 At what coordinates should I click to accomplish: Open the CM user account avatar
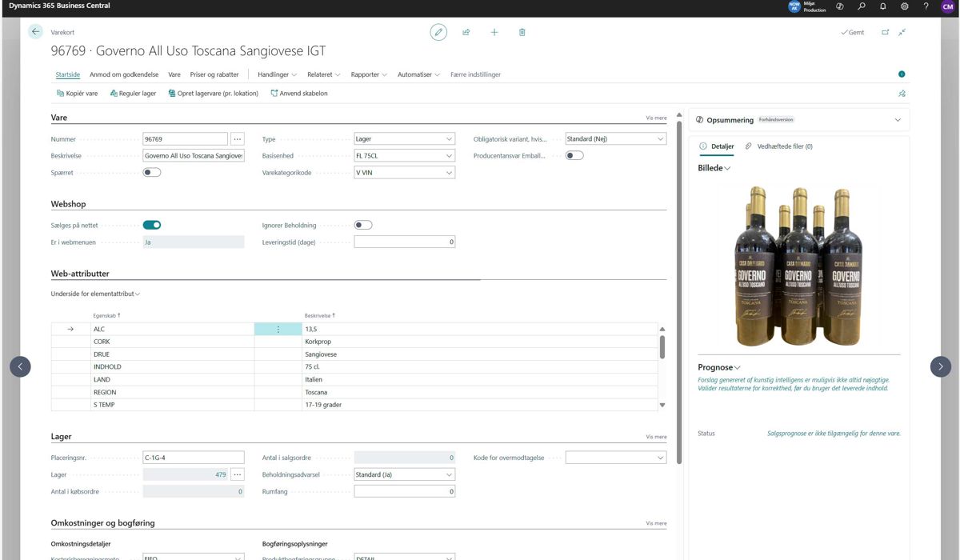948,6
